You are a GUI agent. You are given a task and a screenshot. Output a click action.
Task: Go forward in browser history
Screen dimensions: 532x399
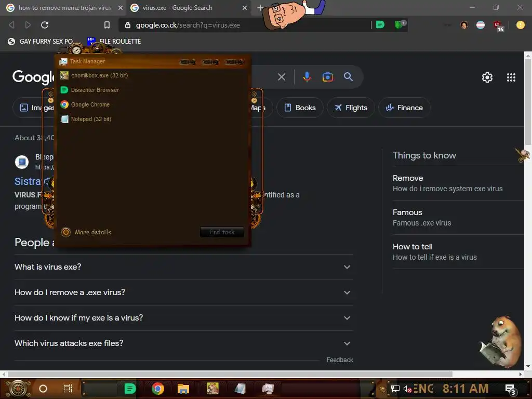click(28, 25)
